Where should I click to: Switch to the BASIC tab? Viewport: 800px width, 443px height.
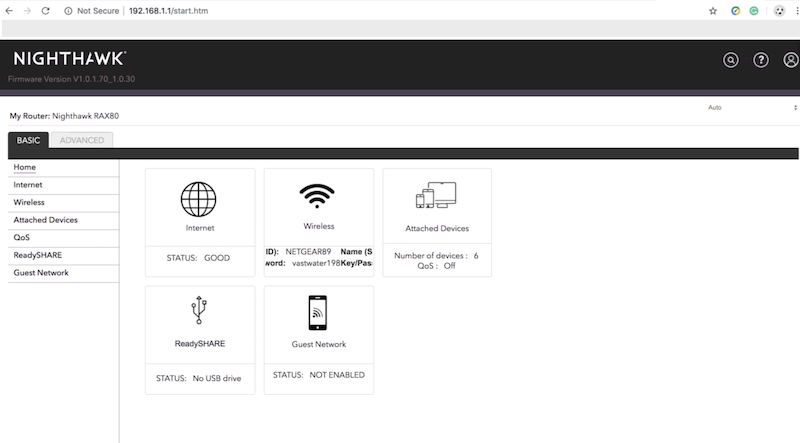tap(28, 140)
